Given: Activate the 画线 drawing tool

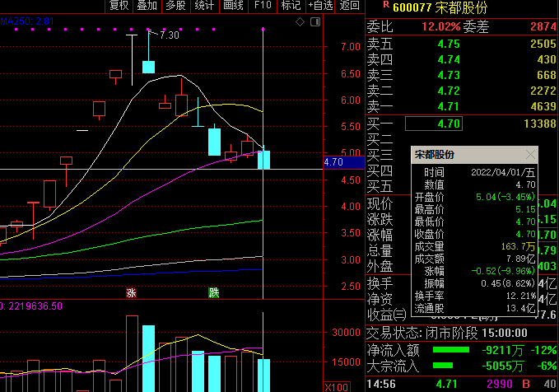Looking at the screenshot, I should click(x=233, y=6).
